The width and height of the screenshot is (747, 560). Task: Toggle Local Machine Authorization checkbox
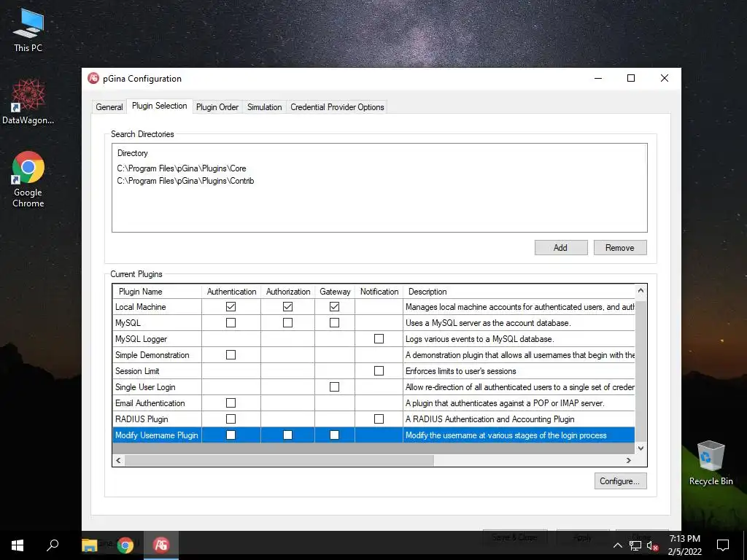pyautogui.click(x=287, y=307)
